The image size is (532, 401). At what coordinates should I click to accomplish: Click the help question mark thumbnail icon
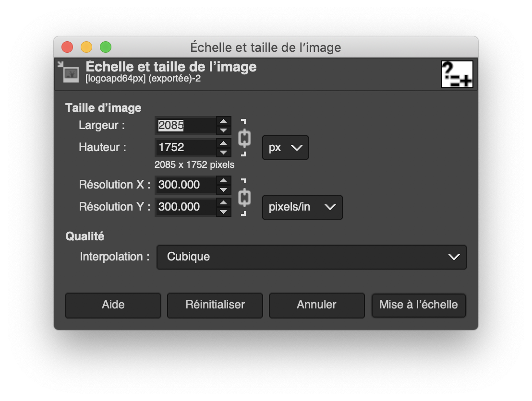[x=457, y=74]
